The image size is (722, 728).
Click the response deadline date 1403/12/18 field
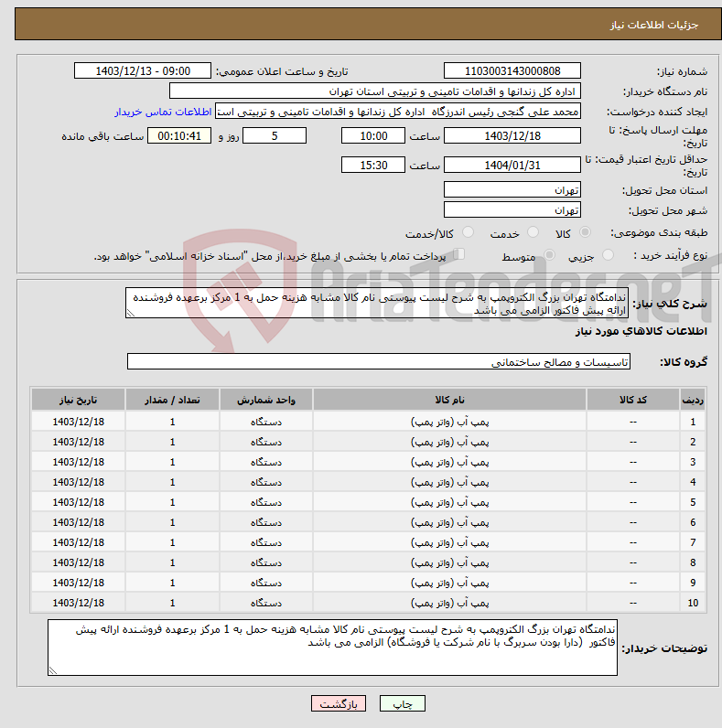pos(512,135)
